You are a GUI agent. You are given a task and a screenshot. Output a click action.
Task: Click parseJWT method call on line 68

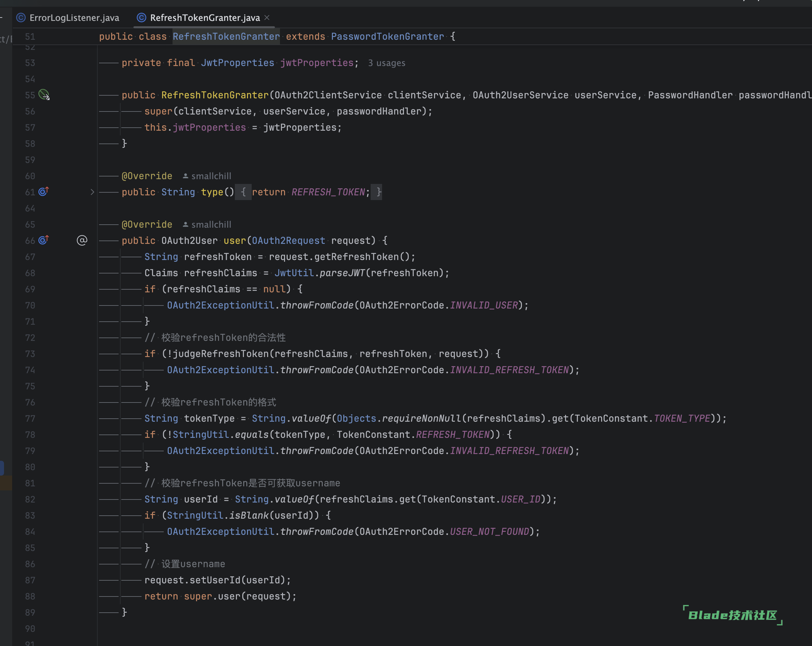pyautogui.click(x=342, y=273)
